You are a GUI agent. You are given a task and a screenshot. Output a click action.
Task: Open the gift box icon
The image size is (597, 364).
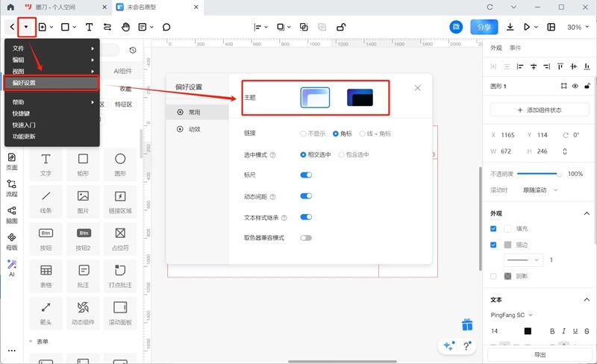click(467, 324)
